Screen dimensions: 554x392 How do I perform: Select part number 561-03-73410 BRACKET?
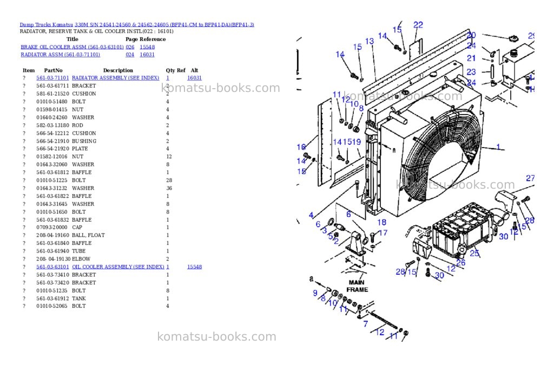point(52,275)
